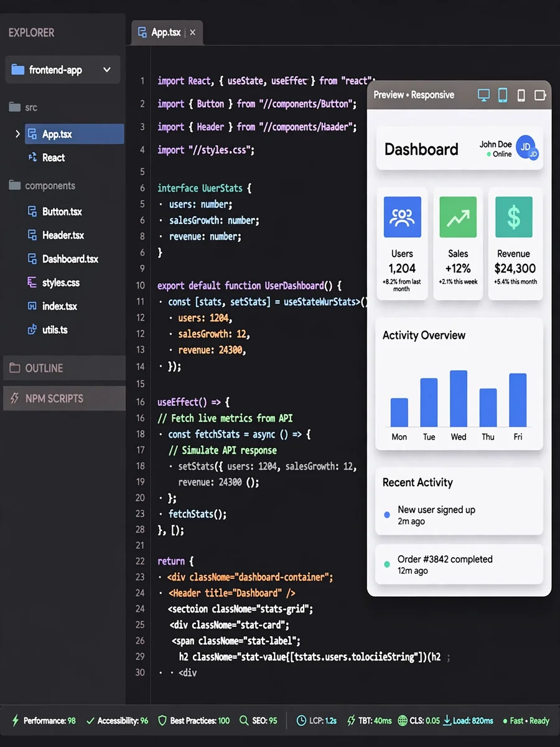The width and height of the screenshot is (560, 747).
Task: Click the Dashboard.tsx file icon
Action: [32, 259]
